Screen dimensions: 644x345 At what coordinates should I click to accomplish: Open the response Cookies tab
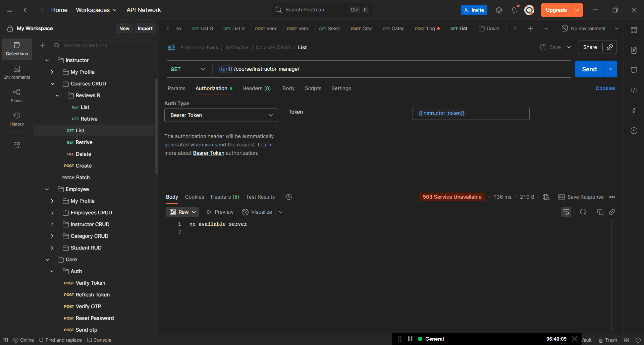[195, 197]
